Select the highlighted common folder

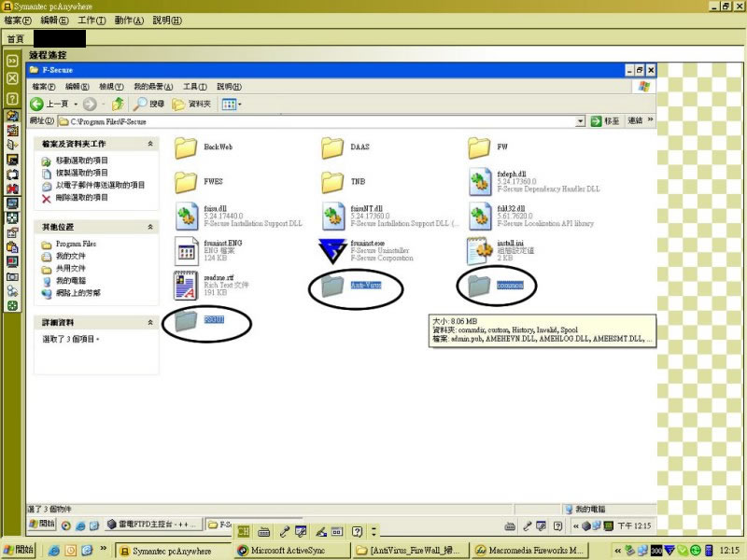click(479, 286)
